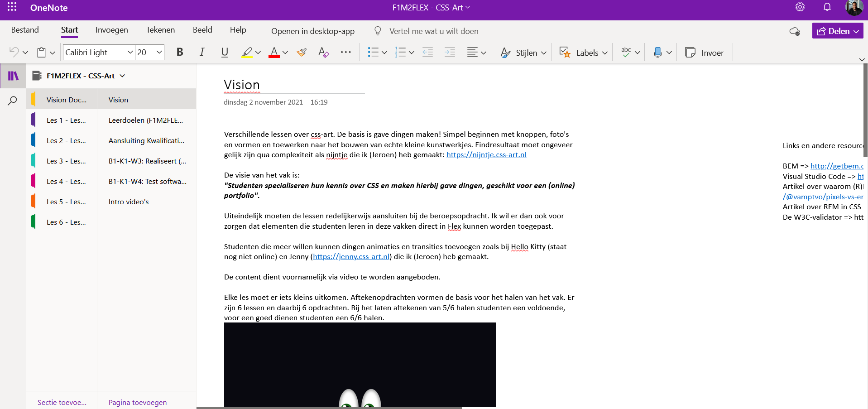Open the app launcher grid icon

(x=12, y=7)
